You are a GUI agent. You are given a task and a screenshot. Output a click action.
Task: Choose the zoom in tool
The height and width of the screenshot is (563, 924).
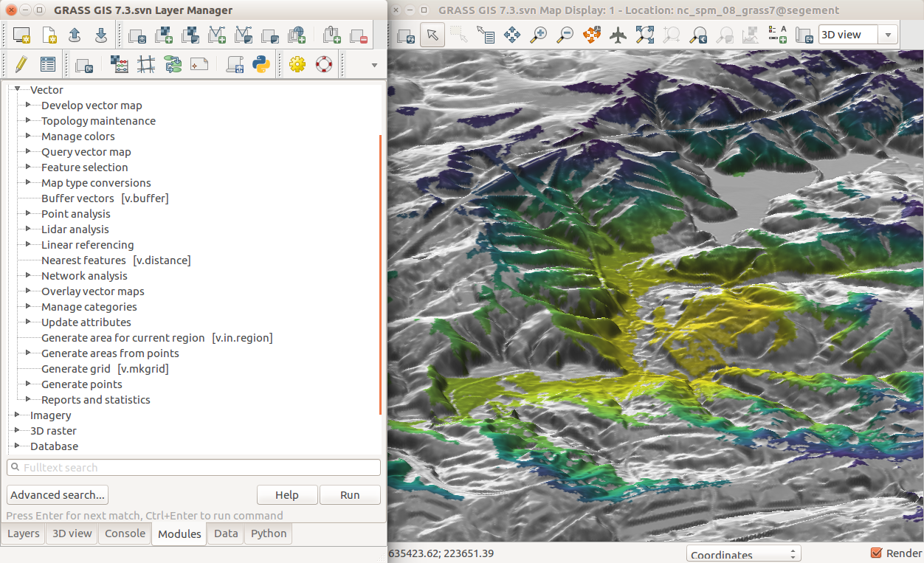tap(539, 35)
